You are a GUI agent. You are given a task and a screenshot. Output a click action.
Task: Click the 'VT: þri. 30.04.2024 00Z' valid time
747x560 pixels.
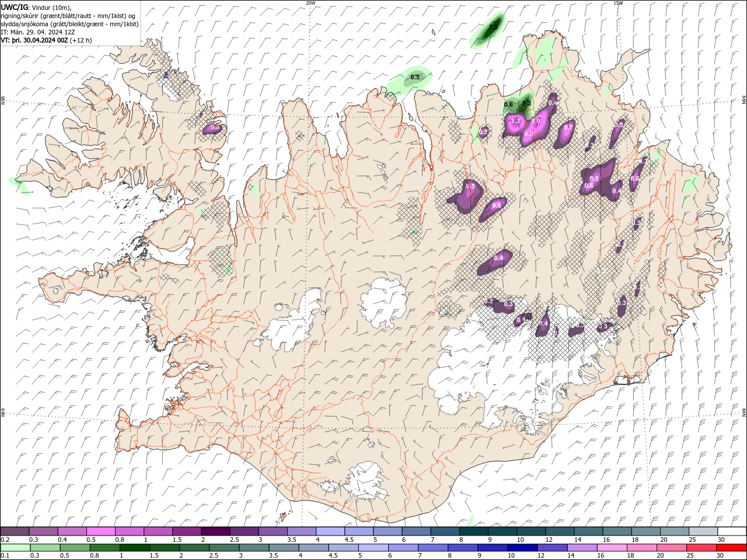tap(34, 40)
